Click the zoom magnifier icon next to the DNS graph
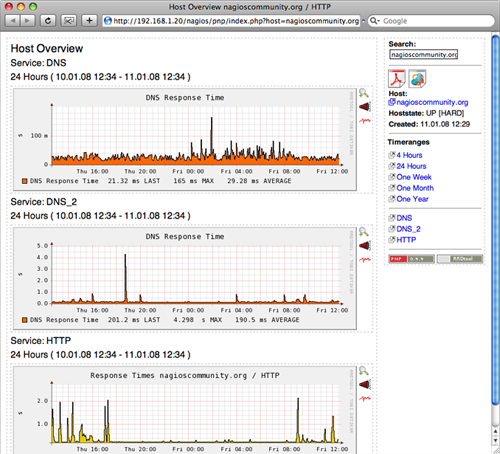The image size is (500, 454). [364, 93]
